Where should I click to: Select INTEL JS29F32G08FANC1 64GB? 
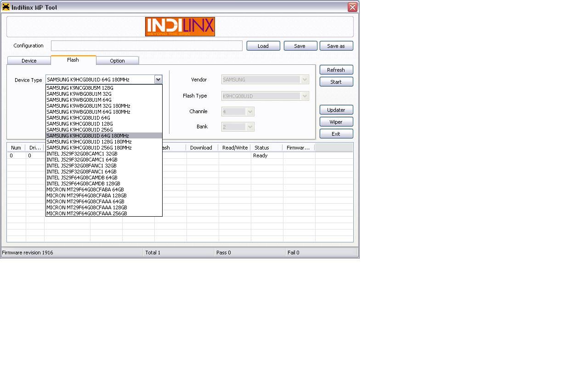(104, 172)
